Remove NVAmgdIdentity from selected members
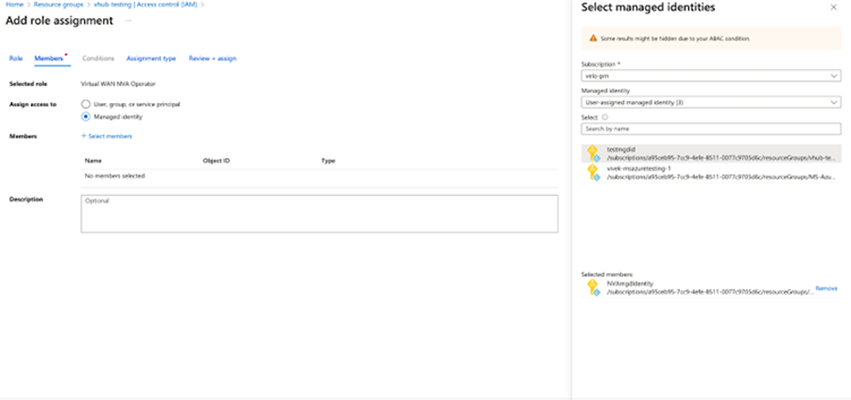This screenshot has height=400, width=851. [x=826, y=288]
